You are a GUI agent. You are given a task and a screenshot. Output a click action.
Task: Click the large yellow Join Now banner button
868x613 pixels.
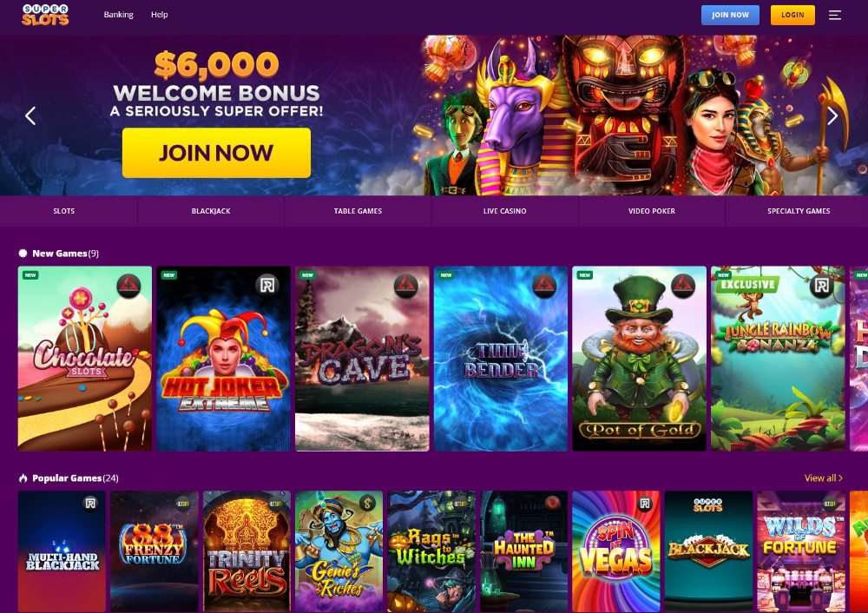(216, 153)
